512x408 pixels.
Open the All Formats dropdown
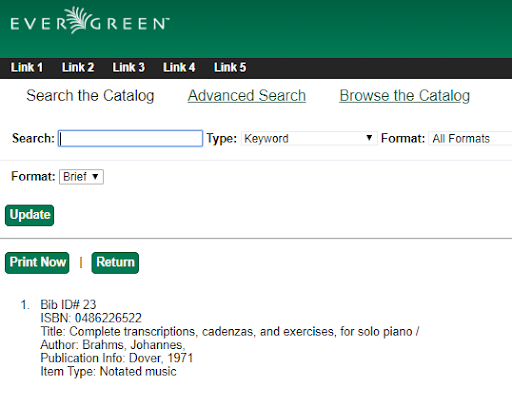470,138
